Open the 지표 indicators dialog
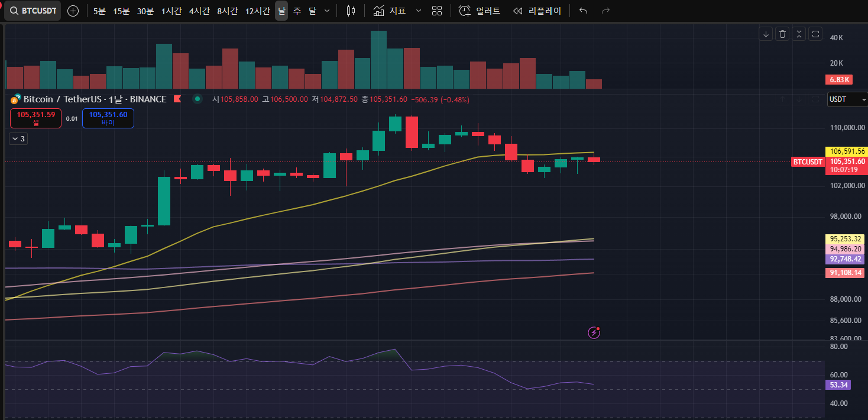868x420 pixels. coord(390,11)
